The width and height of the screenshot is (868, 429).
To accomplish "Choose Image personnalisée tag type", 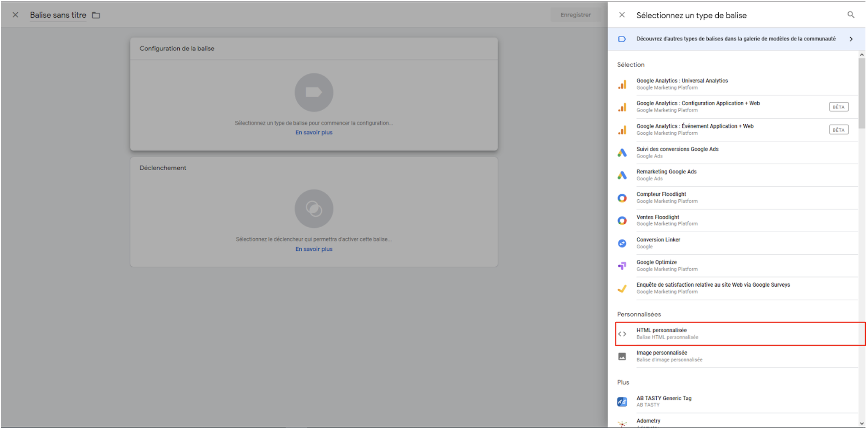I will 737,357.
